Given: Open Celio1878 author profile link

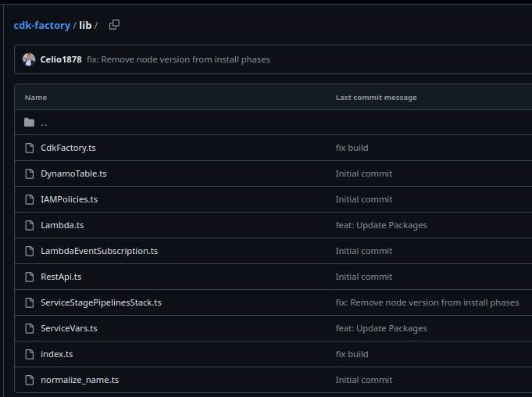Looking at the screenshot, I should click(x=61, y=59).
